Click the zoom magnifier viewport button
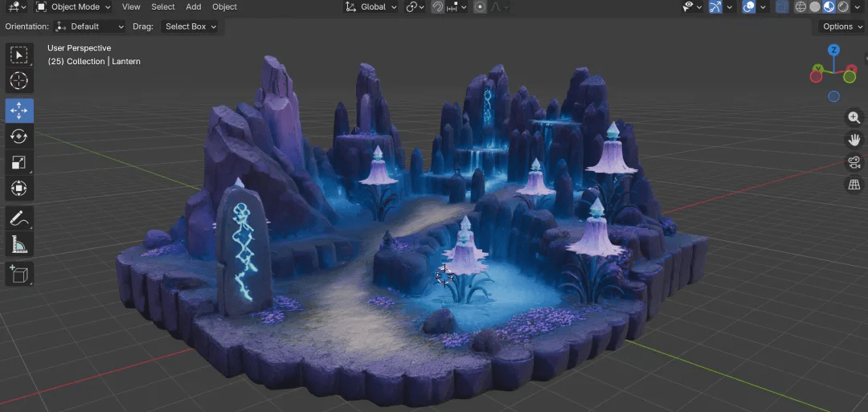 pyautogui.click(x=854, y=117)
